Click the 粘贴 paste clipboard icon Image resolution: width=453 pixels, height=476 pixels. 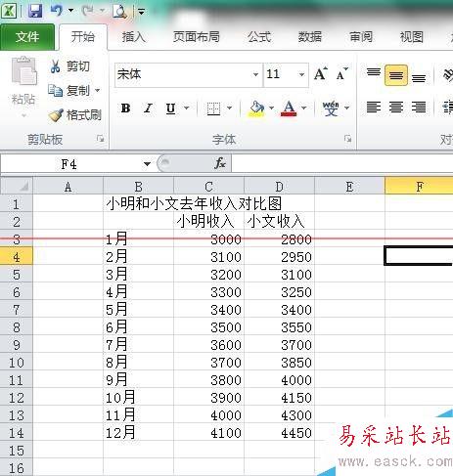point(23,71)
